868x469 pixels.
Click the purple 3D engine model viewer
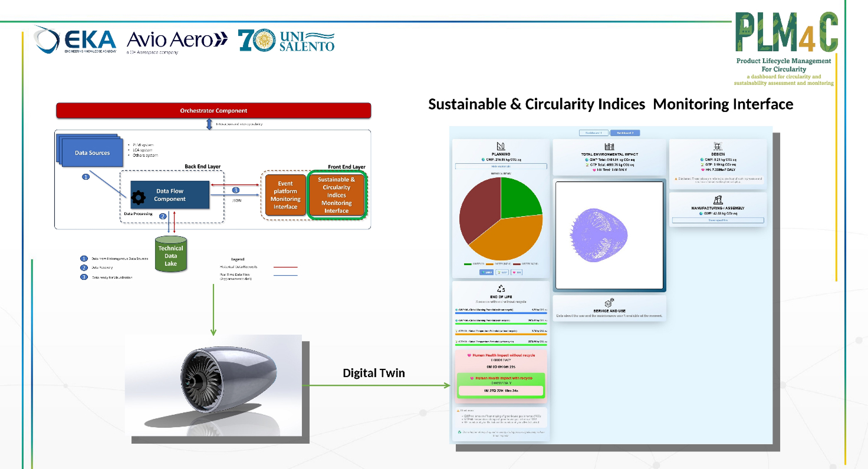click(x=610, y=236)
